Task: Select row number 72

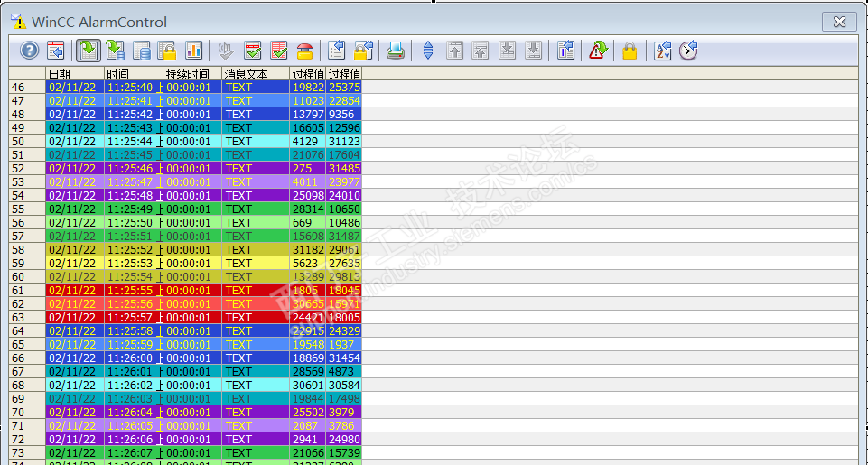Action: point(27,440)
